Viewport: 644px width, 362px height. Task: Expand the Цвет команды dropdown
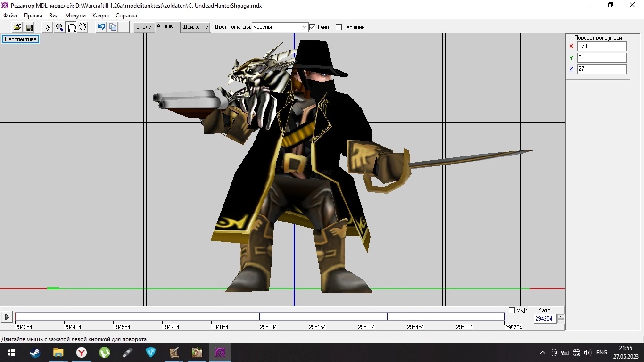tap(304, 27)
